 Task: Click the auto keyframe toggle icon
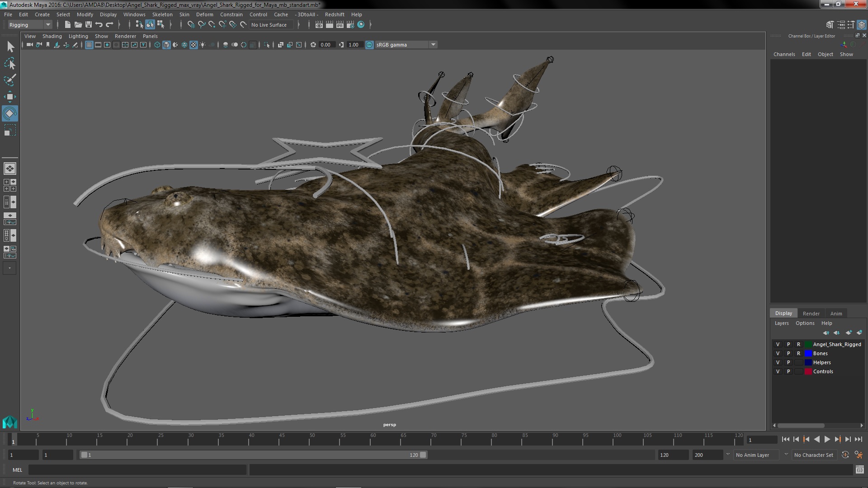coord(845,455)
